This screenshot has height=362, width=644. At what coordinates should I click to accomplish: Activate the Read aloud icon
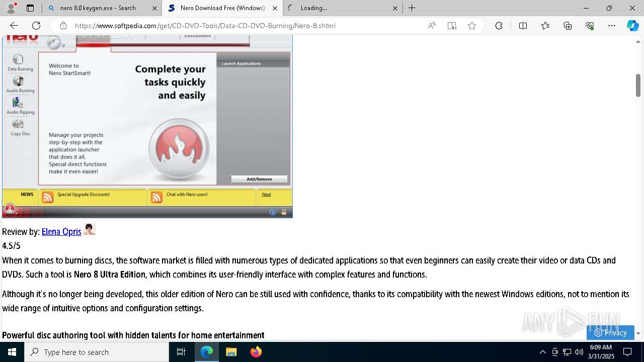[x=432, y=26]
